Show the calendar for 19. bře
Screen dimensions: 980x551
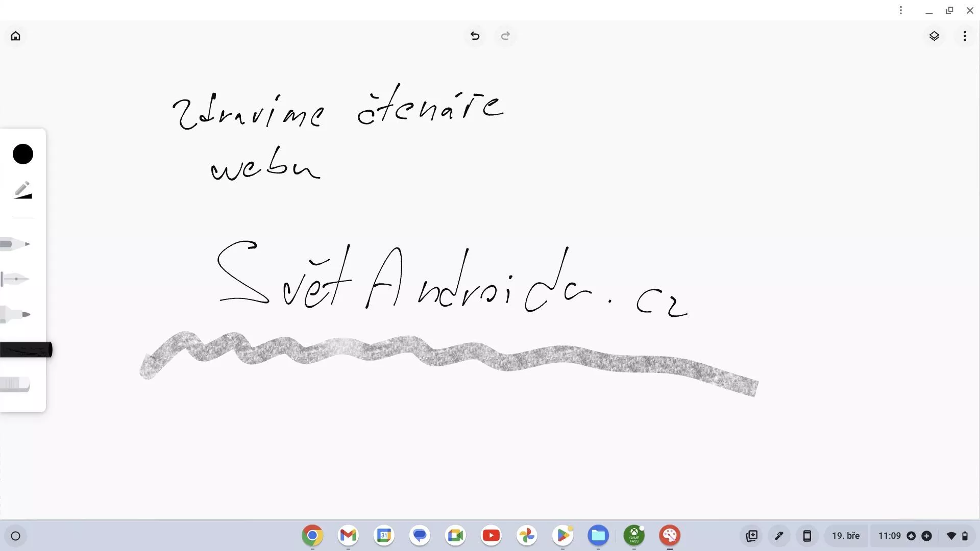pos(846,536)
